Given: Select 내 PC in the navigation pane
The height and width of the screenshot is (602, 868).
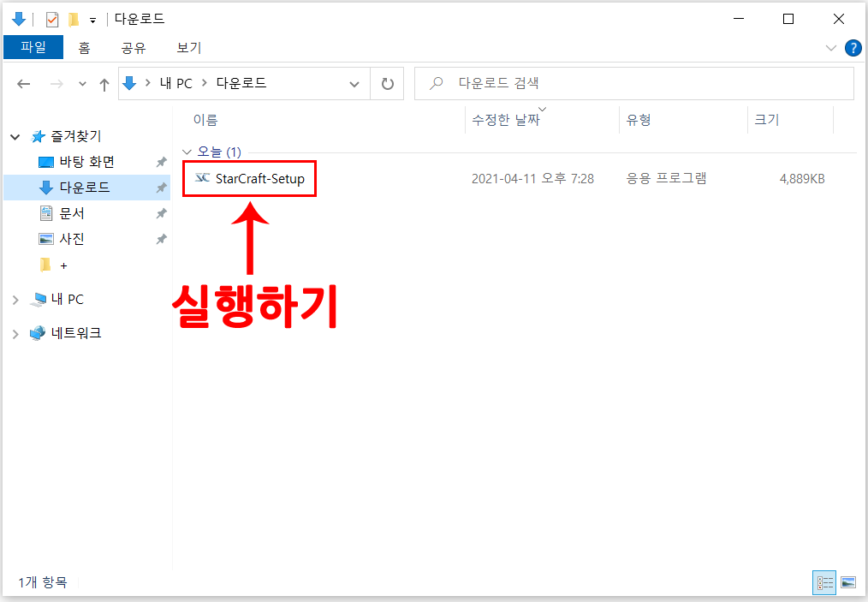Looking at the screenshot, I should [x=67, y=299].
